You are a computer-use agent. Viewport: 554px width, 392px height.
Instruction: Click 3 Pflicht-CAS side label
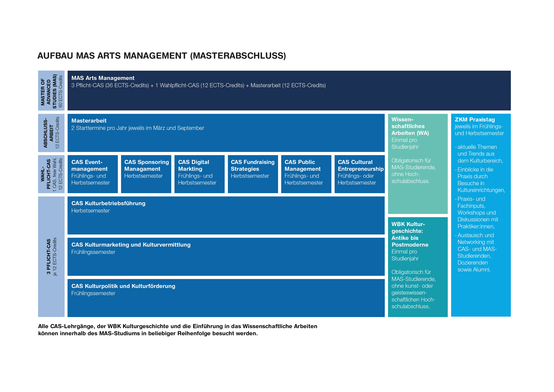coord(52,257)
